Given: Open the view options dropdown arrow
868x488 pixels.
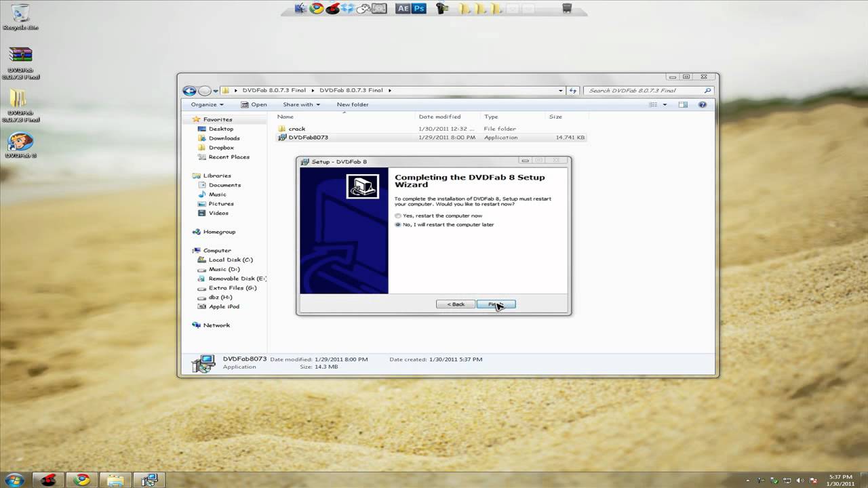Looking at the screenshot, I should 665,104.
